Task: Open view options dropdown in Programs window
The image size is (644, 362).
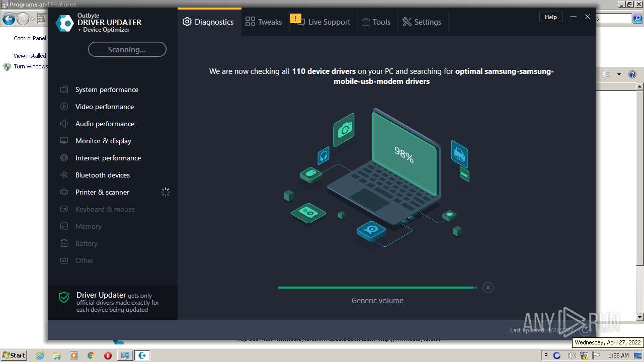Action: click(x=619, y=74)
